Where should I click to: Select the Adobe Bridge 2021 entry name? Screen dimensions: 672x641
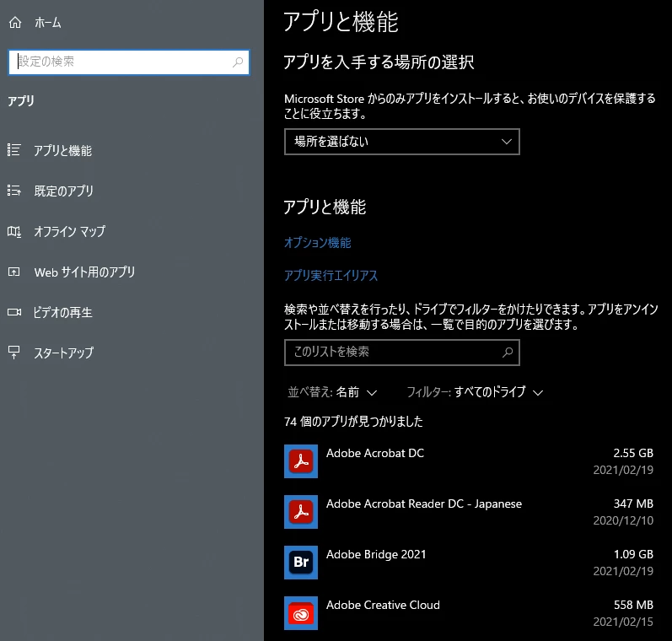pos(376,554)
